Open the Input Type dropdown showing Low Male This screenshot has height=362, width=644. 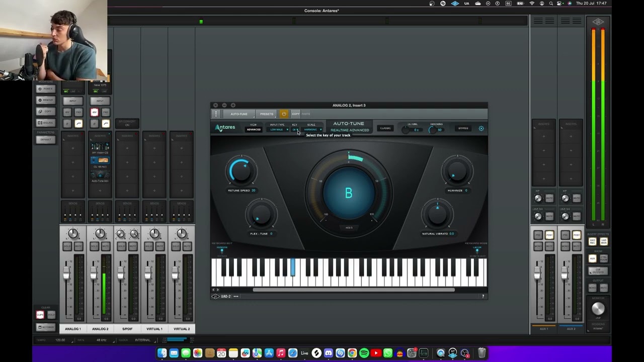277,130
